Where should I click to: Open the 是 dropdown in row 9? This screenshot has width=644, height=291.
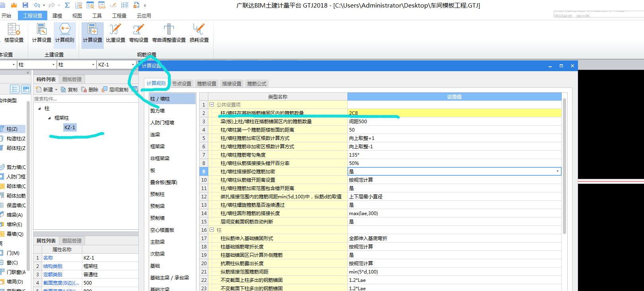point(557,171)
